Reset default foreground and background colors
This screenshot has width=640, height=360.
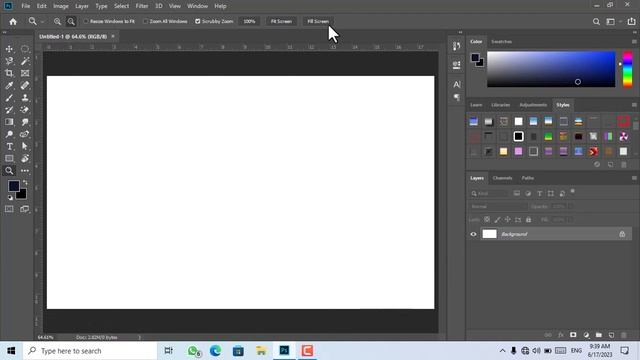pos(10,198)
